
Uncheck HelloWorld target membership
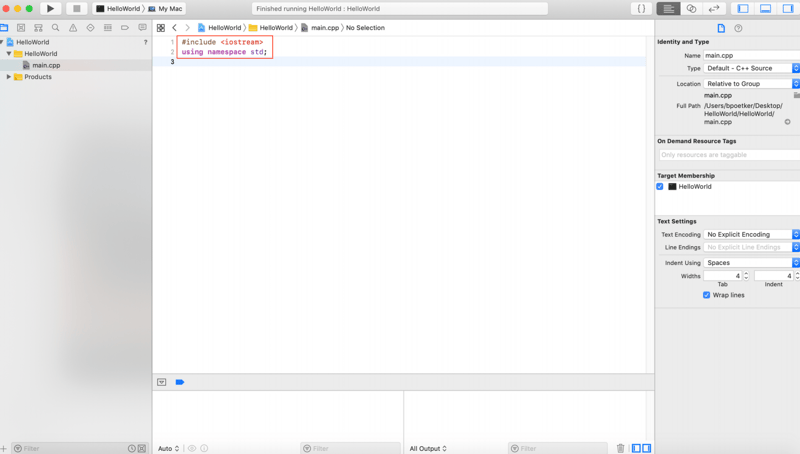(x=660, y=186)
